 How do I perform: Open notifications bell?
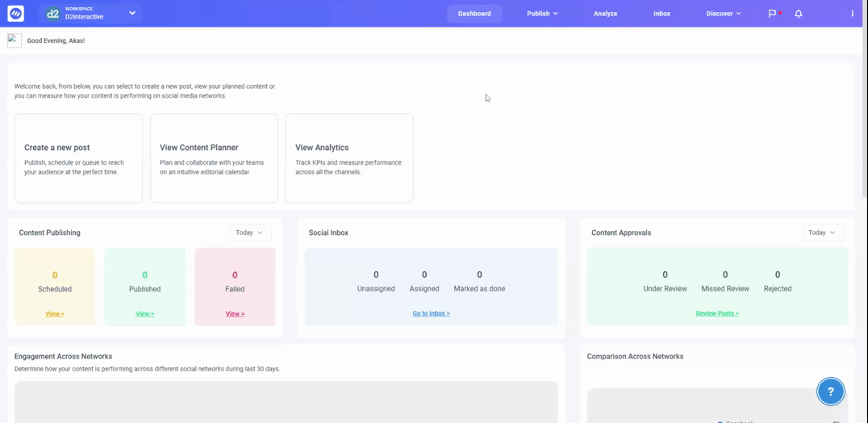tap(799, 14)
